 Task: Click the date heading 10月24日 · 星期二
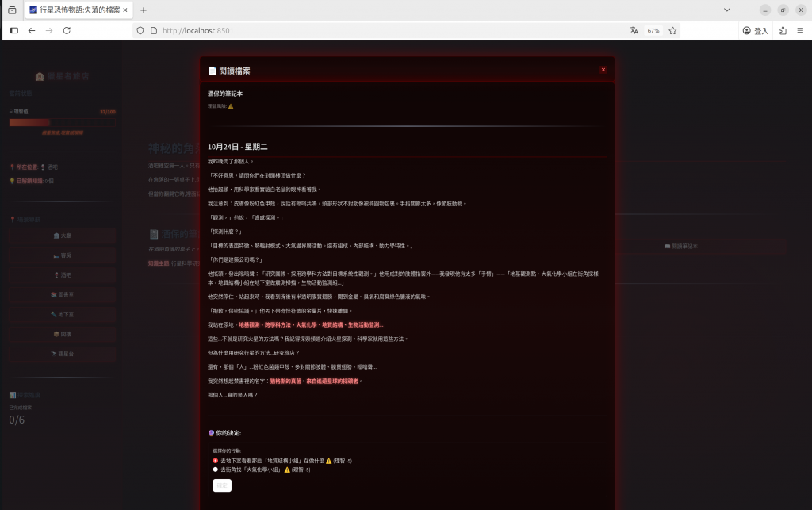click(238, 147)
